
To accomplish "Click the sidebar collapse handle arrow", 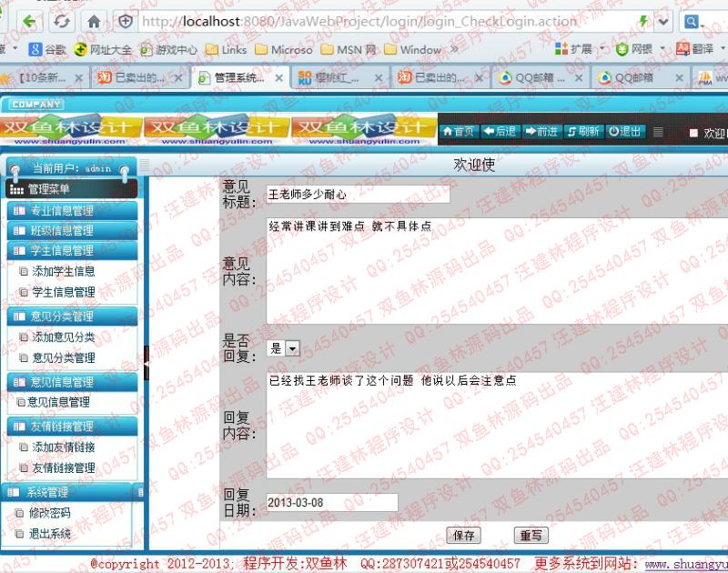I will [x=147, y=364].
